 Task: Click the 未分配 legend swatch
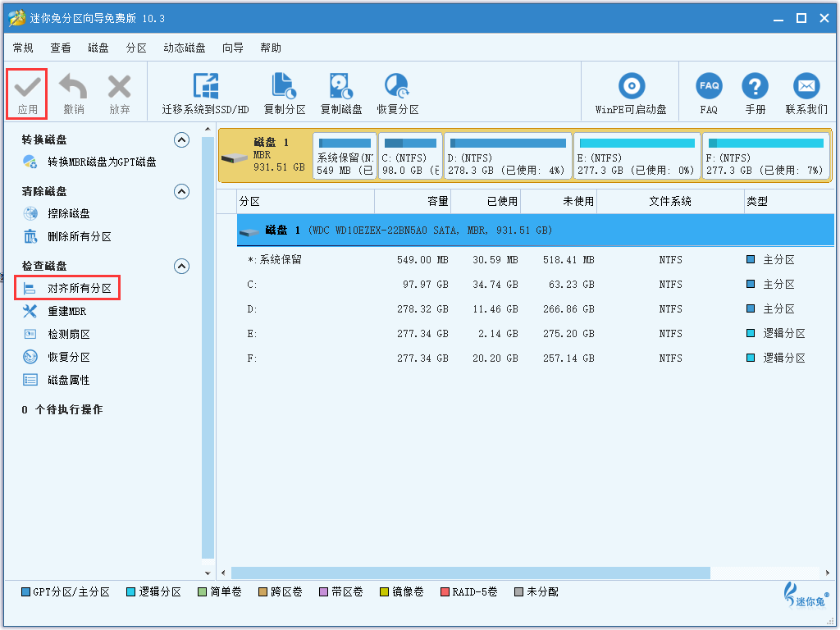(x=518, y=592)
